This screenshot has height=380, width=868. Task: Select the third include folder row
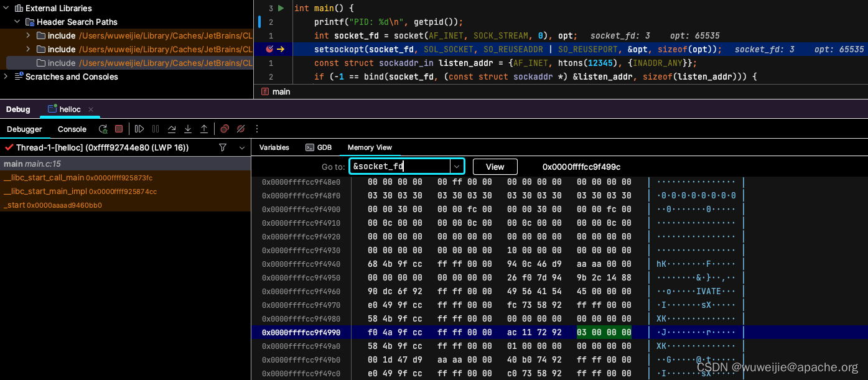(x=129, y=63)
